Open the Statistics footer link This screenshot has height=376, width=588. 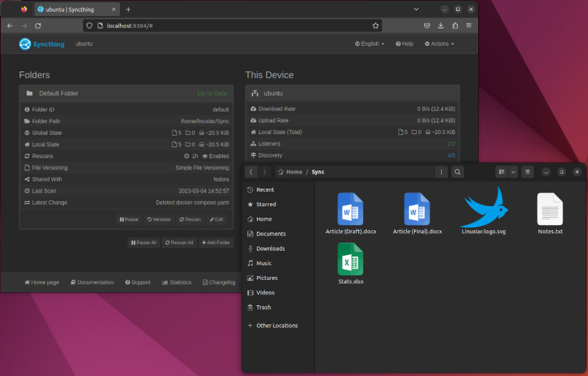pos(176,282)
